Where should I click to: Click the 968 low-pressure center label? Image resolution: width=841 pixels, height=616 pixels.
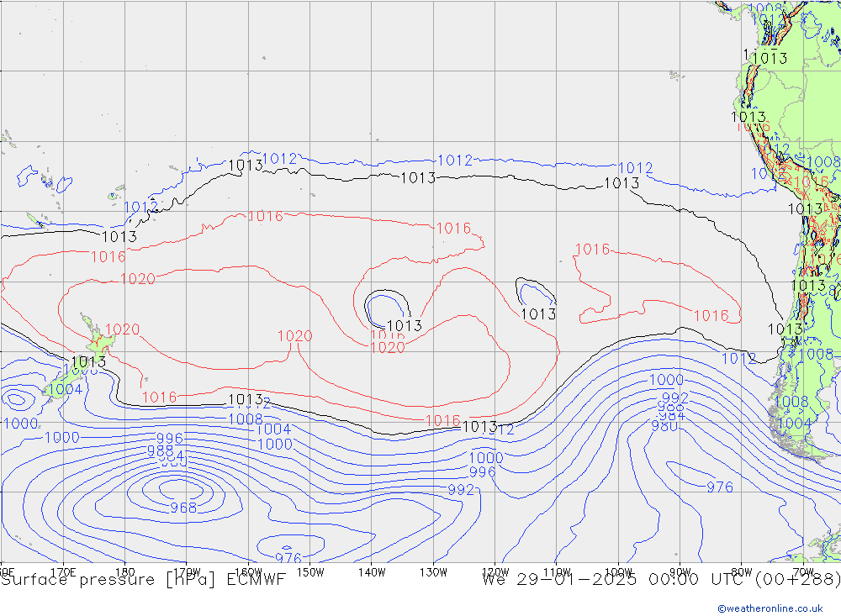pyautogui.click(x=183, y=508)
